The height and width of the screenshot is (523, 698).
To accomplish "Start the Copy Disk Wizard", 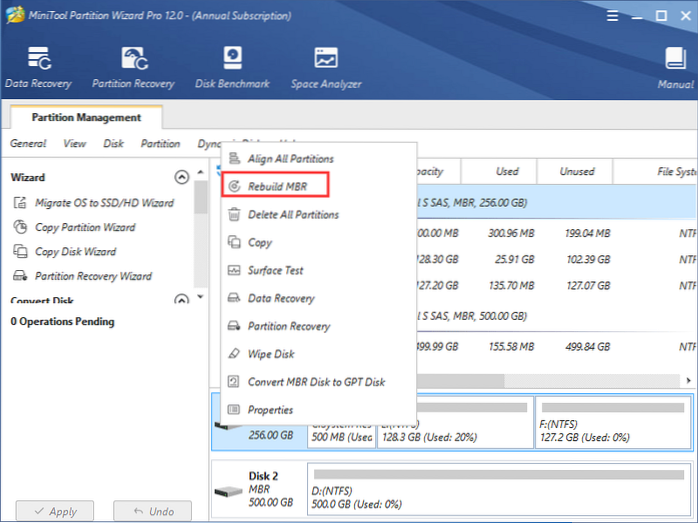I will point(75,252).
